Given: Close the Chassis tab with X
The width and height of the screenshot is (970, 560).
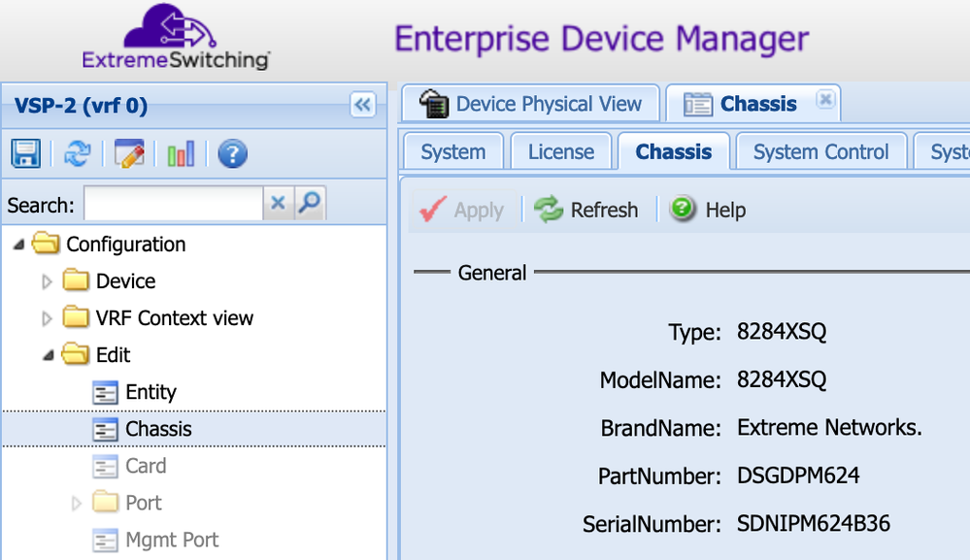Looking at the screenshot, I should (825, 100).
